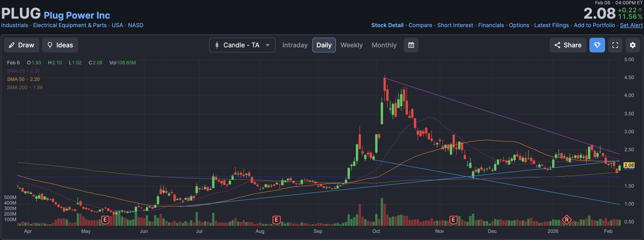
Task: Open the Draw tools
Action: click(x=21, y=45)
